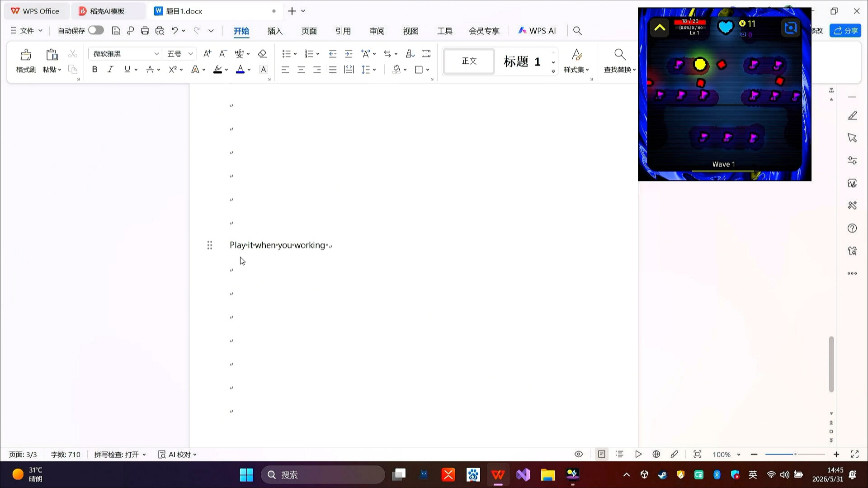The width and height of the screenshot is (868, 488).
Task: Open WPS AI button
Action: pos(537,31)
